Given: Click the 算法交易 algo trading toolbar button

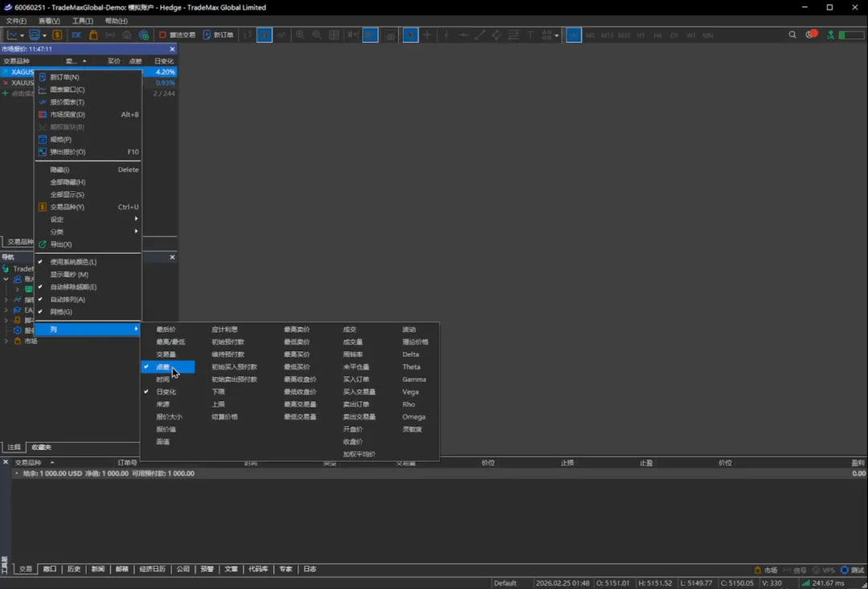Looking at the screenshot, I should pos(177,35).
